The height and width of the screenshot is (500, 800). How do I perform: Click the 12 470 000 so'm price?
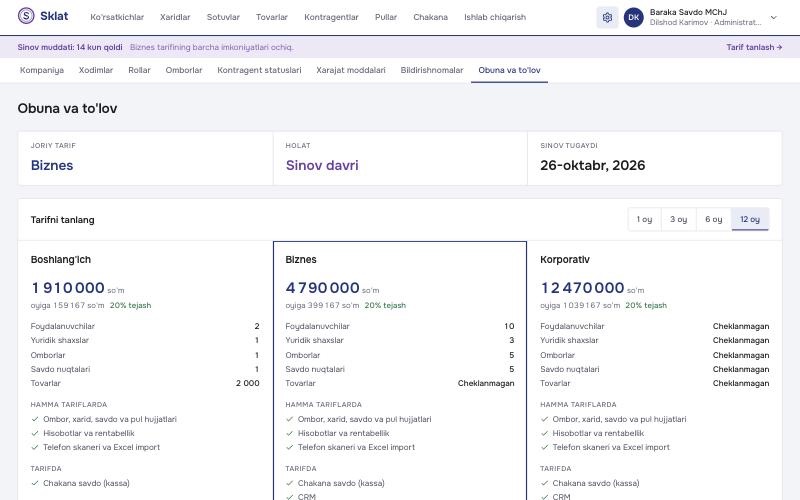point(592,288)
